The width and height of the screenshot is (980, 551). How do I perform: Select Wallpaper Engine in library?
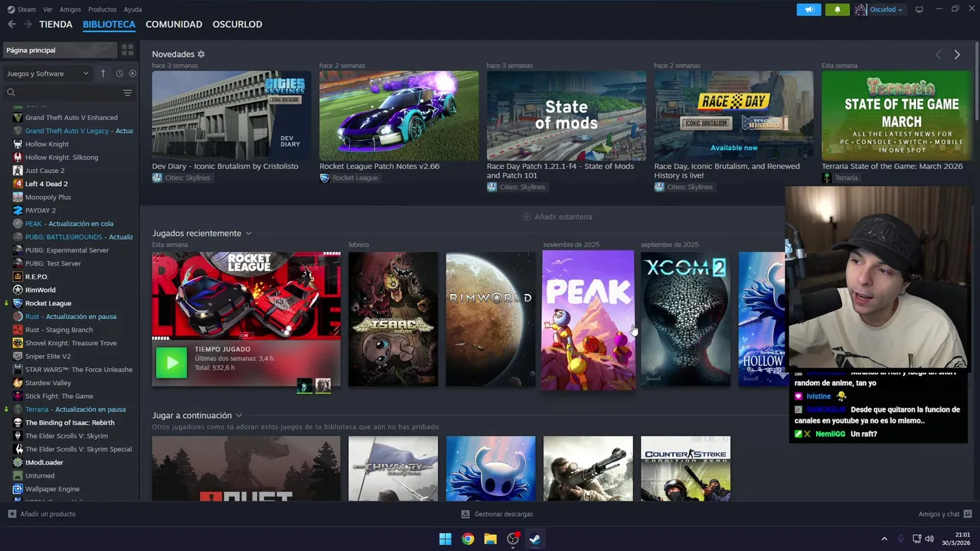pos(52,489)
